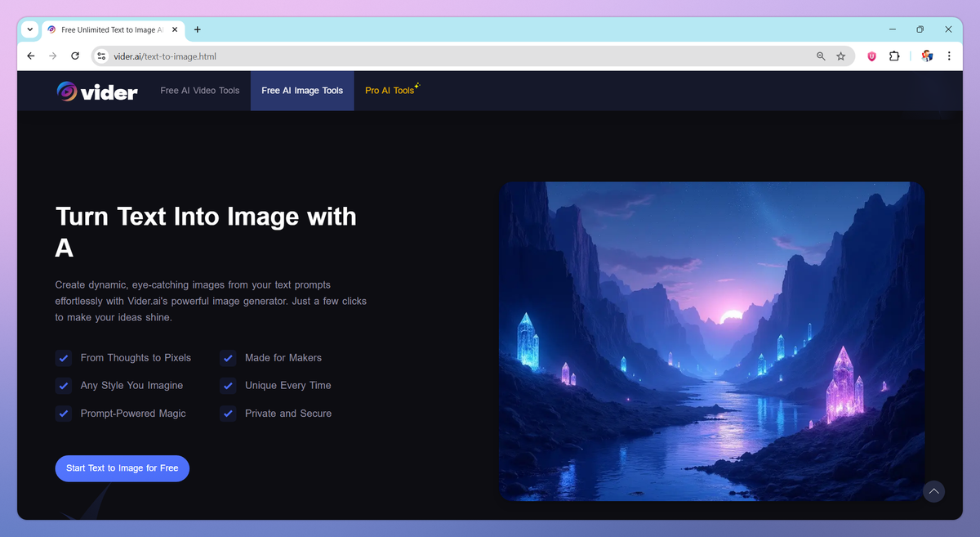The image size is (980, 537).
Task: Open the Chrome three-dot menu
Action: pos(949,56)
